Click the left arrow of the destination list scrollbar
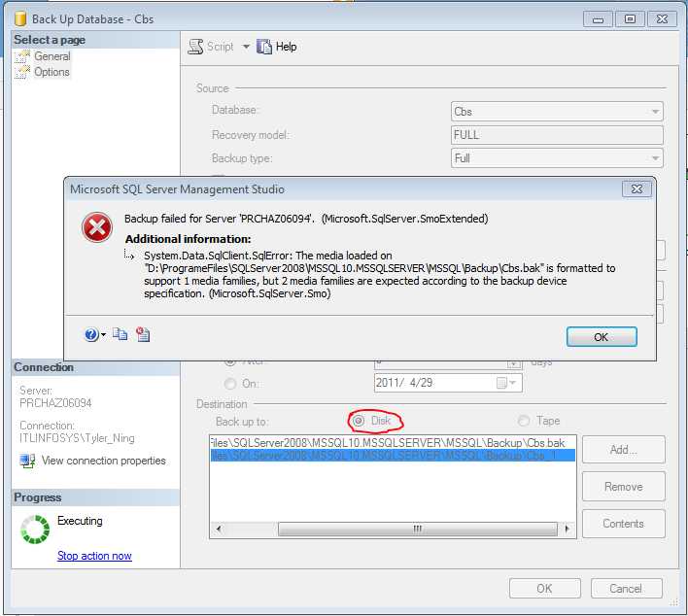The image size is (688, 616). tap(219, 529)
